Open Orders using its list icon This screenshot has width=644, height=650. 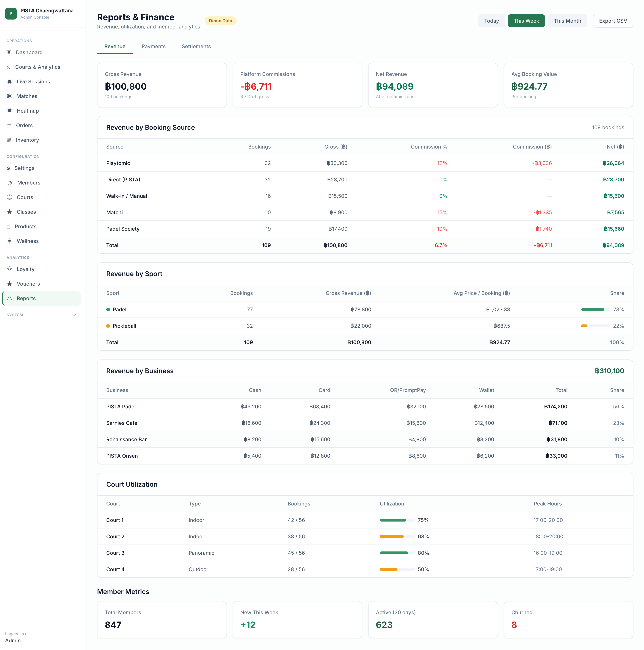click(x=9, y=126)
